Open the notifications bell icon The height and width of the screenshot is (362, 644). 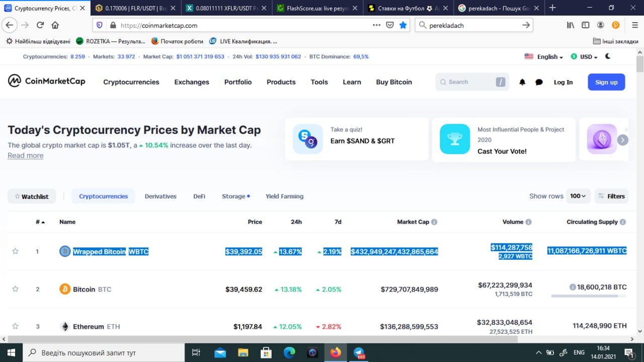[522, 82]
